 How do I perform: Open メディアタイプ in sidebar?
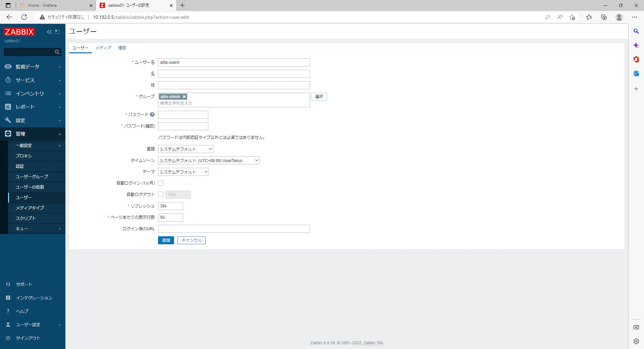point(37,208)
